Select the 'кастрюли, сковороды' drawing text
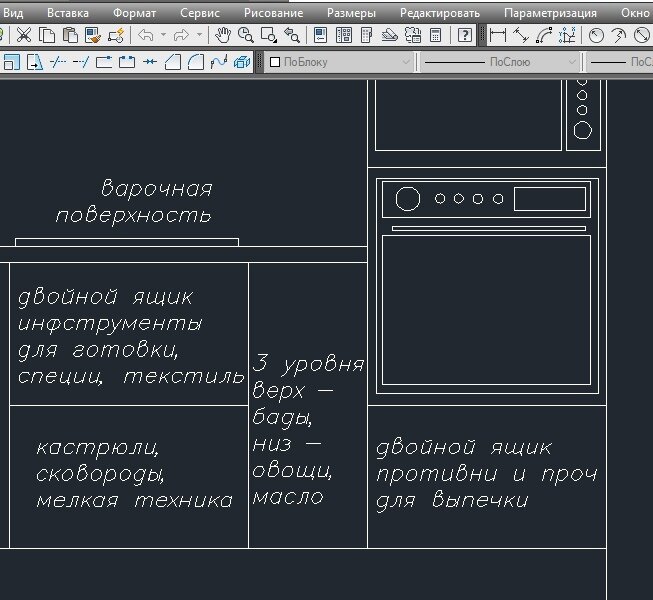This screenshot has height=600, width=653. pyautogui.click(x=100, y=461)
